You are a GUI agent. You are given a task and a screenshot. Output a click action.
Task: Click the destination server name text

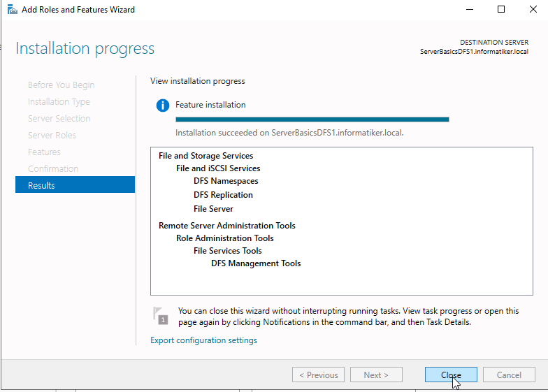click(x=474, y=52)
